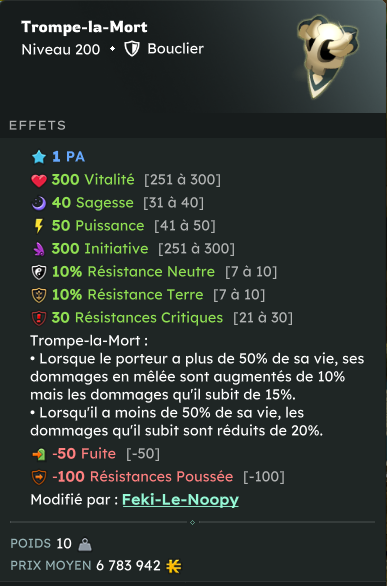Click the EFFETS section header

point(37,125)
